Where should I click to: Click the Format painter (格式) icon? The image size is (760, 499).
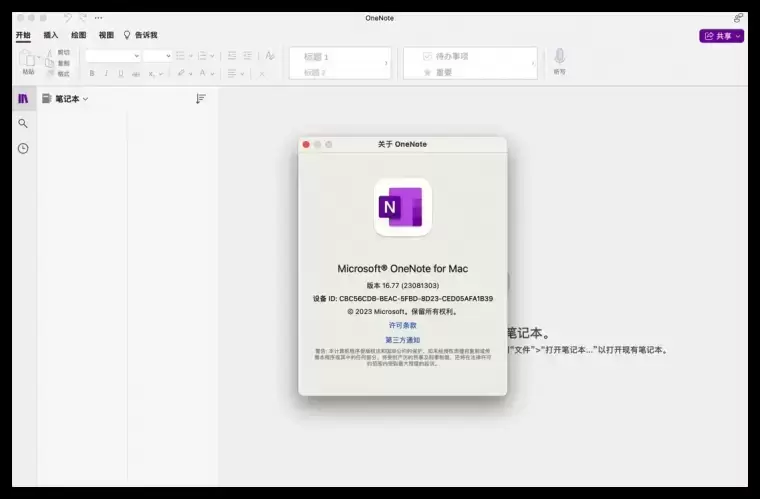[50, 74]
